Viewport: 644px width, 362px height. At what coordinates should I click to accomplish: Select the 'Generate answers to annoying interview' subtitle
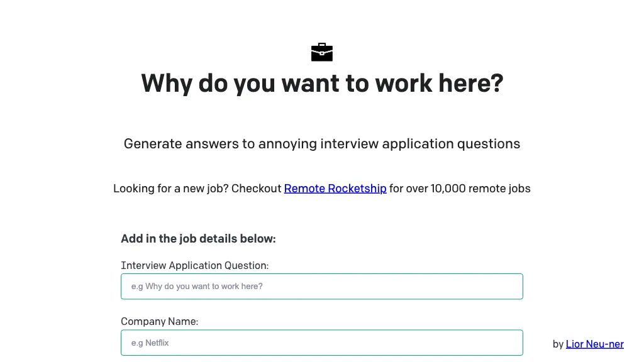coord(321,143)
